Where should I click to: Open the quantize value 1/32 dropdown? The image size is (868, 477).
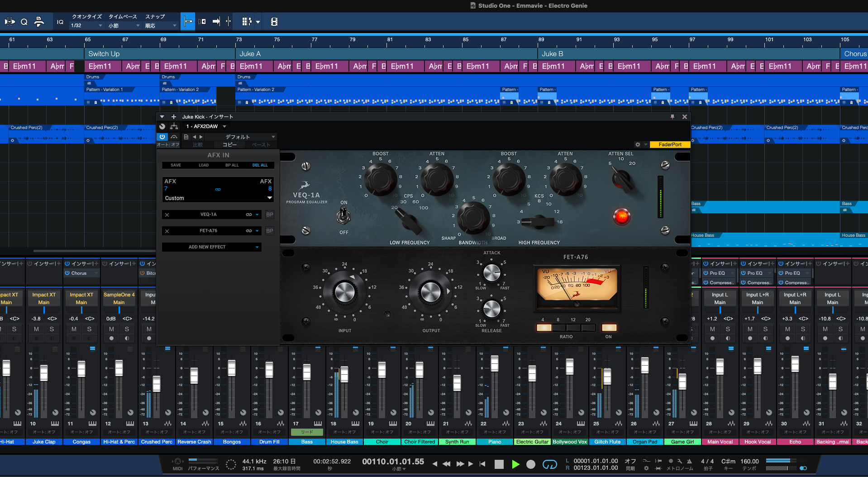pos(86,26)
